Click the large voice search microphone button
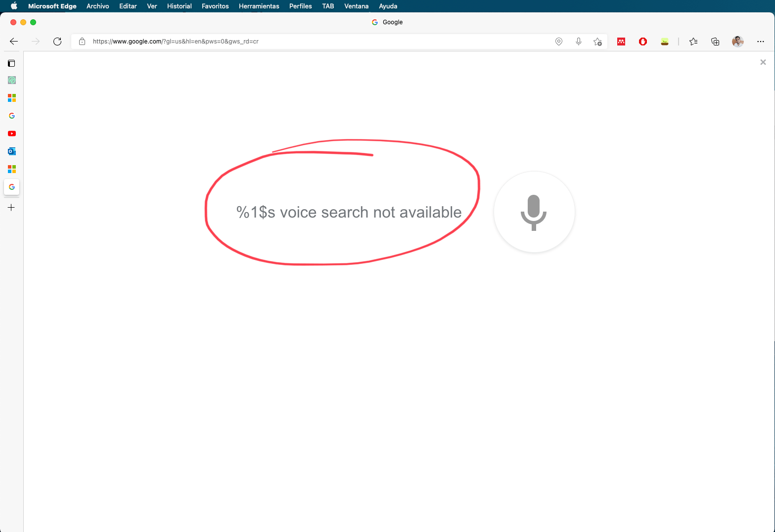Viewport: 775px width, 532px height. click(534, 212)
